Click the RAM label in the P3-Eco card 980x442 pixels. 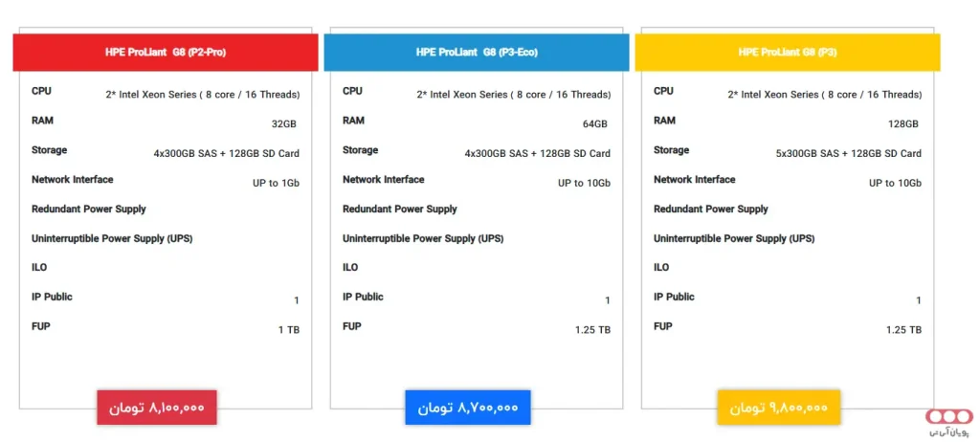pos(352,121)
